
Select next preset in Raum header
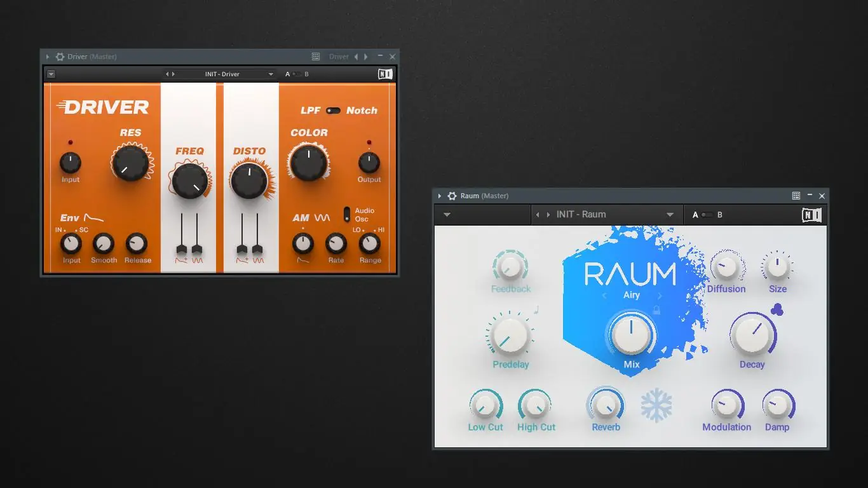pos(548,215)
